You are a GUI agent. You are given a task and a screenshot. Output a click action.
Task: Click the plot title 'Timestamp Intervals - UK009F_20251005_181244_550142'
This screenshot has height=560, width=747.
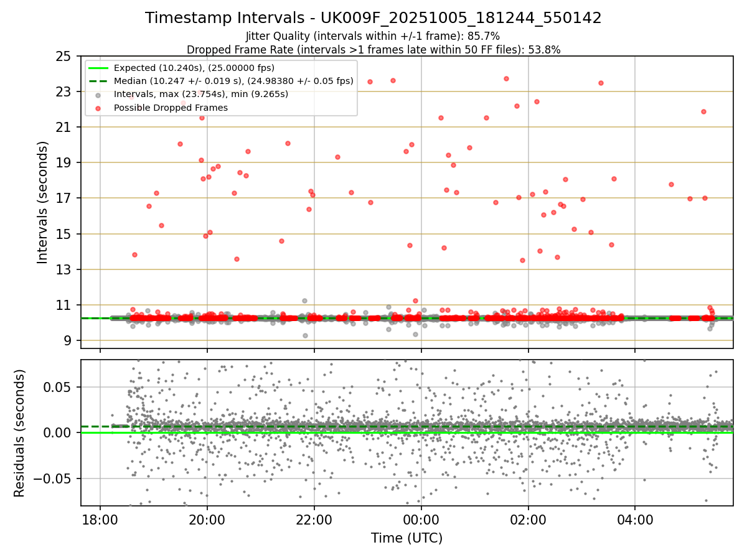point(374,18)
